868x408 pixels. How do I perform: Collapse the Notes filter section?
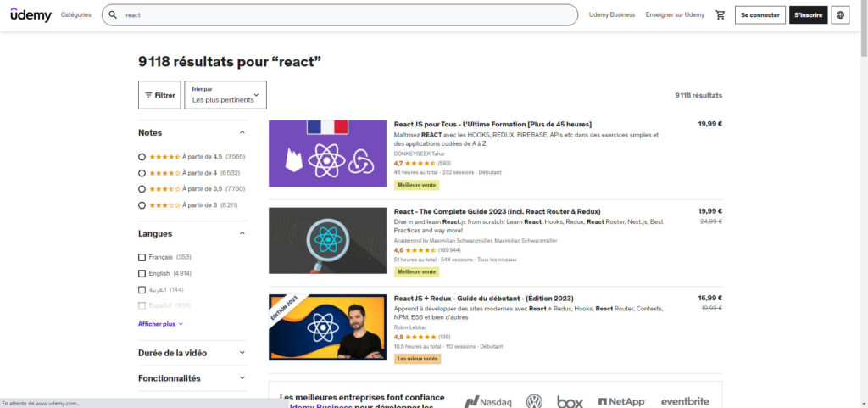242,132
